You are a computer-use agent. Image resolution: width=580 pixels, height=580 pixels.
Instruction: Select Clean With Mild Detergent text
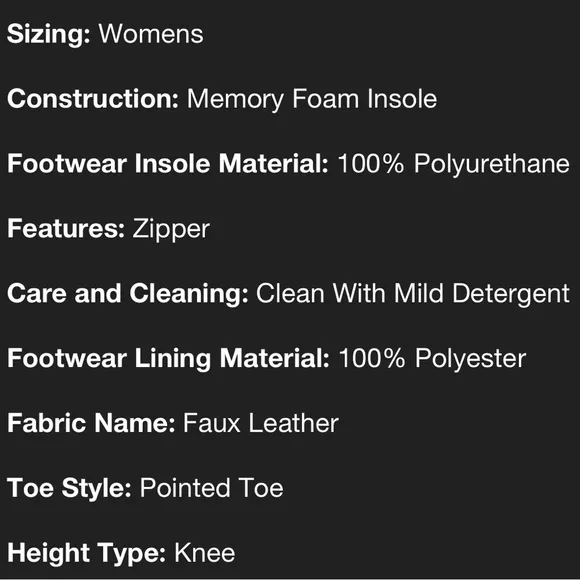pos(413,294)
